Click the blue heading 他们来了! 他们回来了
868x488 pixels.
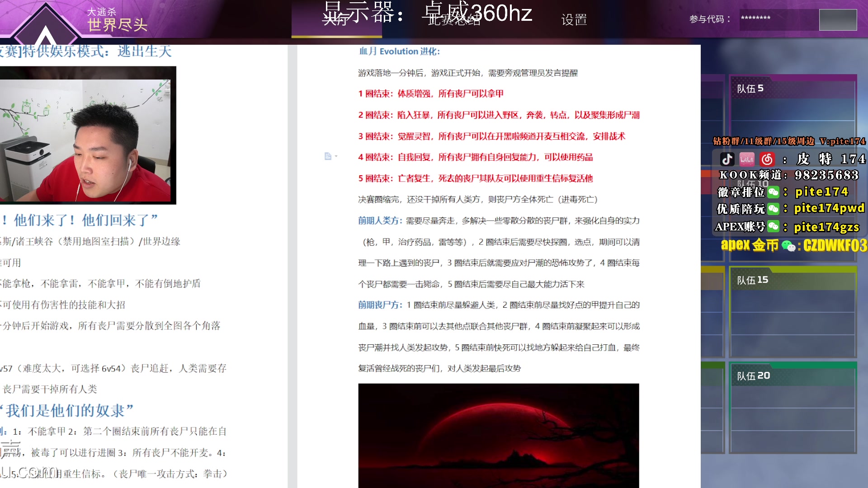pos(80,221)
